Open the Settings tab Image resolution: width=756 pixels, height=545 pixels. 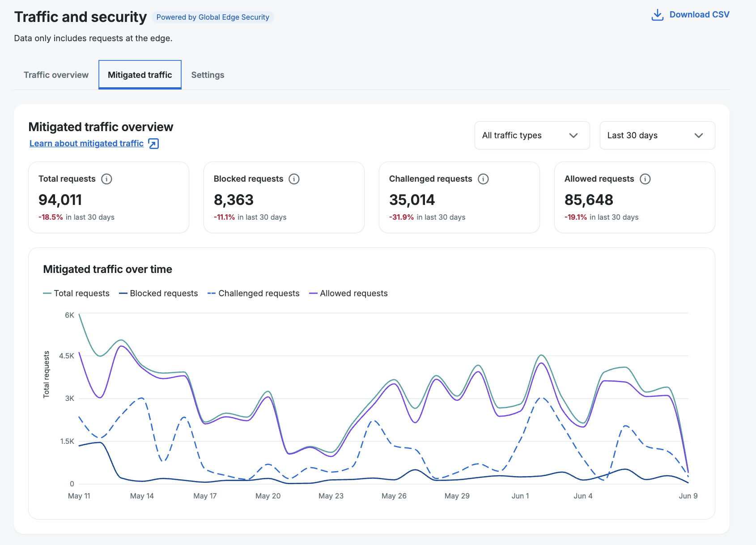point(208,75)
